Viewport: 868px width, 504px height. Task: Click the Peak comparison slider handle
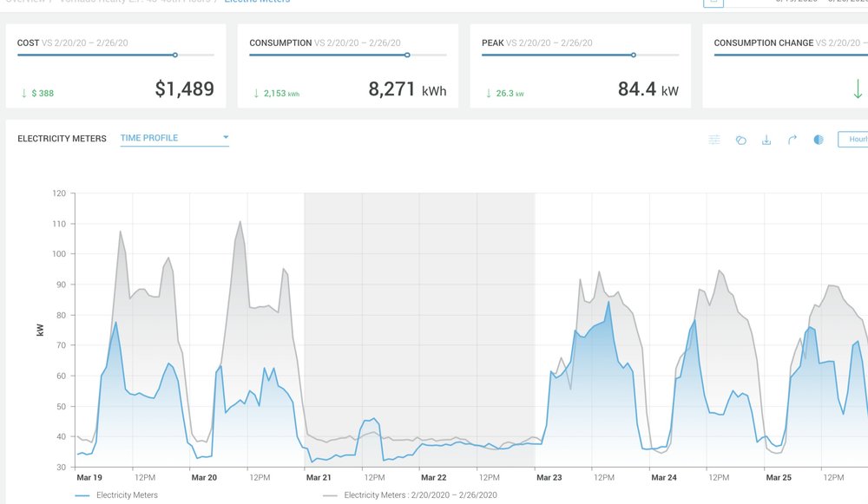coord(634,55)
